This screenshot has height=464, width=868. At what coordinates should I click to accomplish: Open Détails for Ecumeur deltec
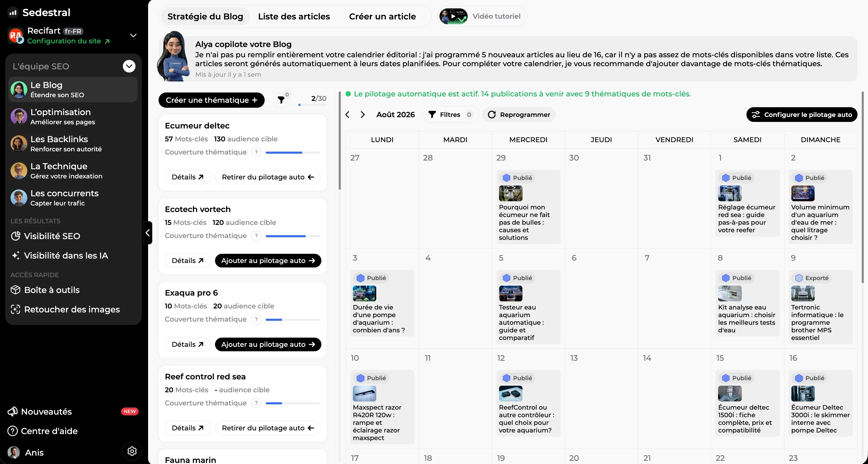coord(188,177)
